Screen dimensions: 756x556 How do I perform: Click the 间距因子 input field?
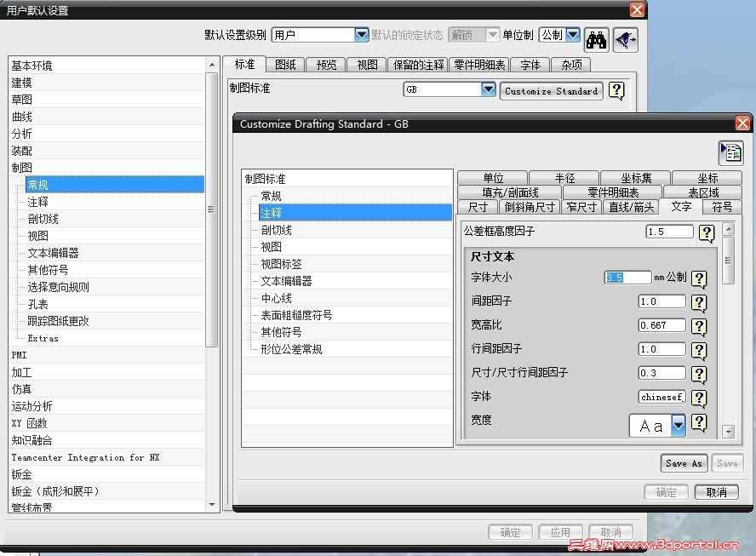662,301
